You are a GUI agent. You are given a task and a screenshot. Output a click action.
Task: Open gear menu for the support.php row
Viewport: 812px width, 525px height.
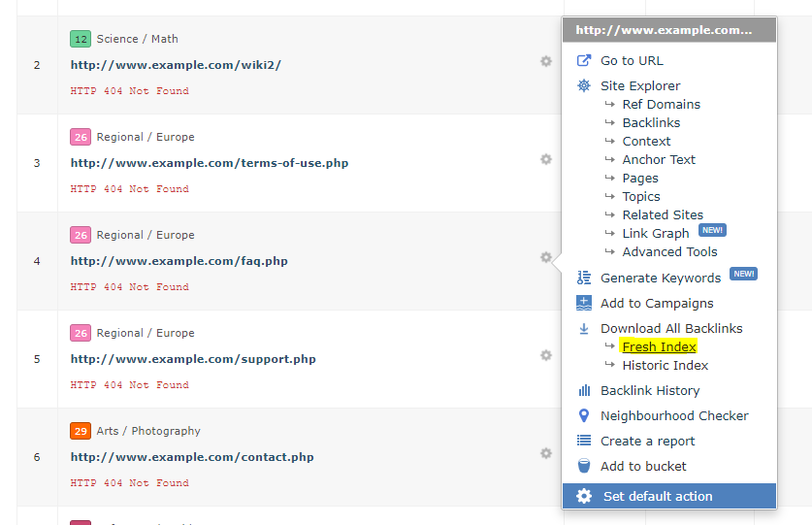tap(546, 355)
